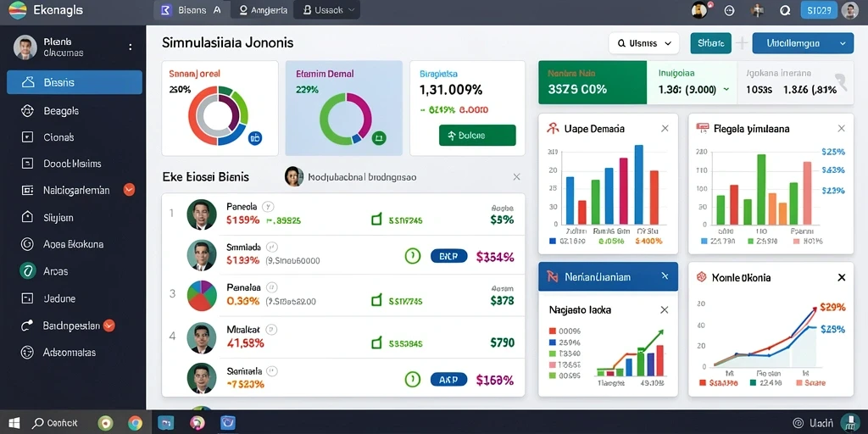This screenshot has width=868, height=434.
Task: Click the Beagals sidebar icon
Action: coord(27,111)
